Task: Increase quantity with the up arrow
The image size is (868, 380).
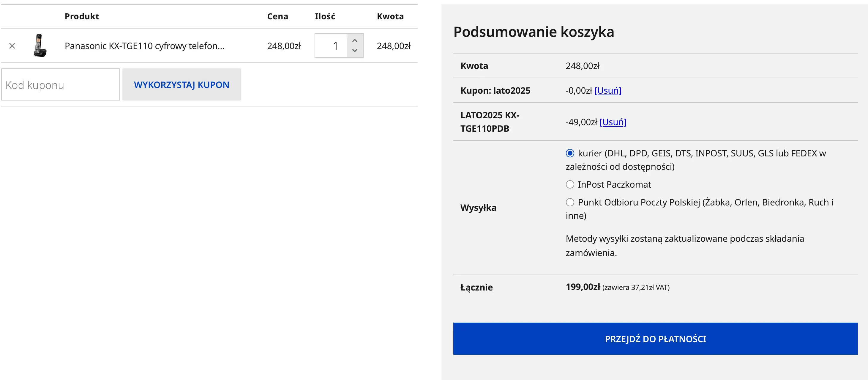Action: click(355, 40)
